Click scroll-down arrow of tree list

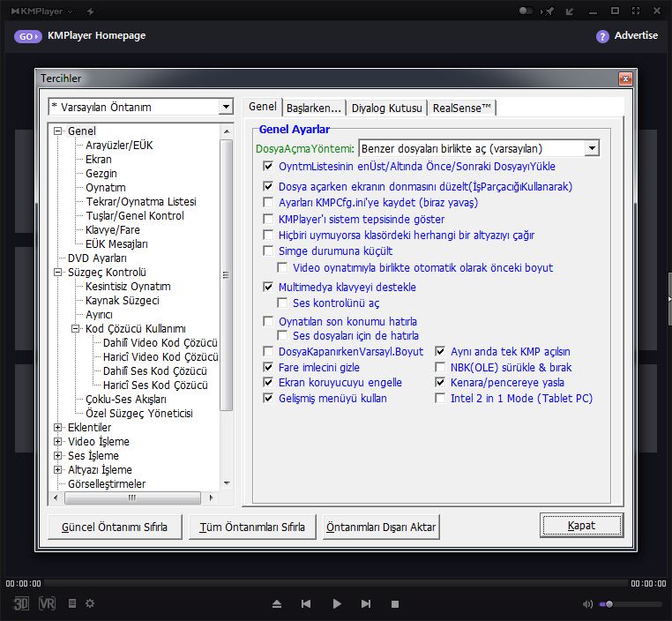[227, 483]
